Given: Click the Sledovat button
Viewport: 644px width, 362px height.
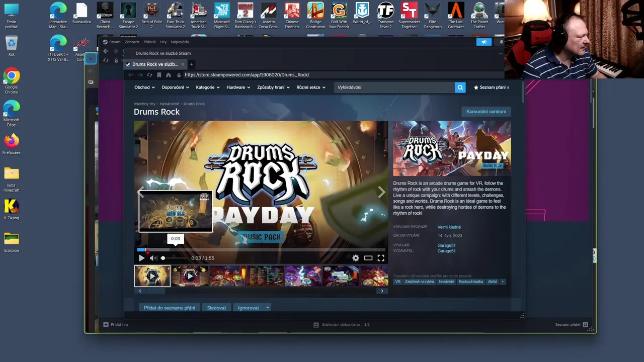Looking at the screenshot, I should tap(216, 308).
